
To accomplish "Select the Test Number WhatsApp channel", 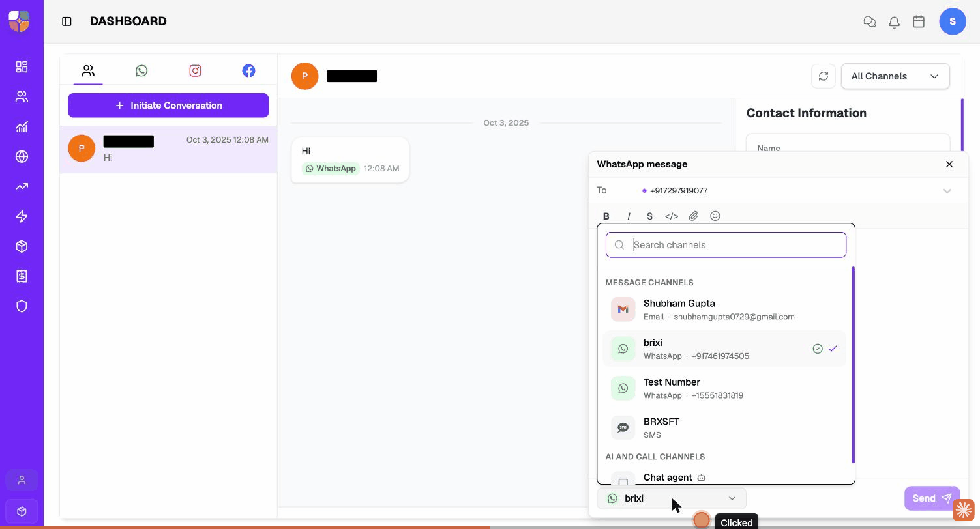I will click(724, 388).
